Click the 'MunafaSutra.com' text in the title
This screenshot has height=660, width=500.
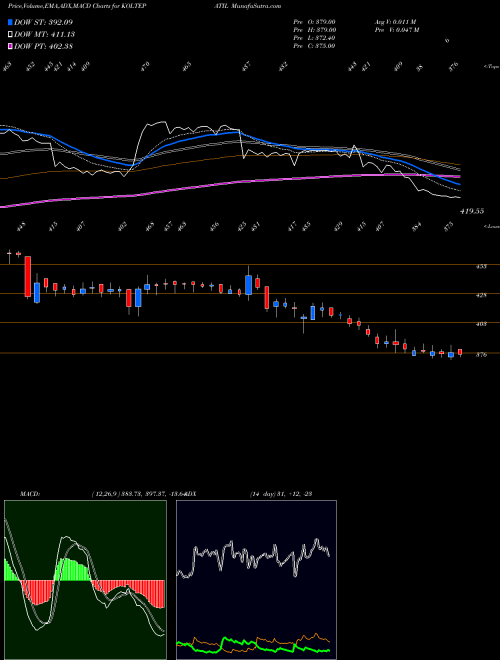coord(256,6)
